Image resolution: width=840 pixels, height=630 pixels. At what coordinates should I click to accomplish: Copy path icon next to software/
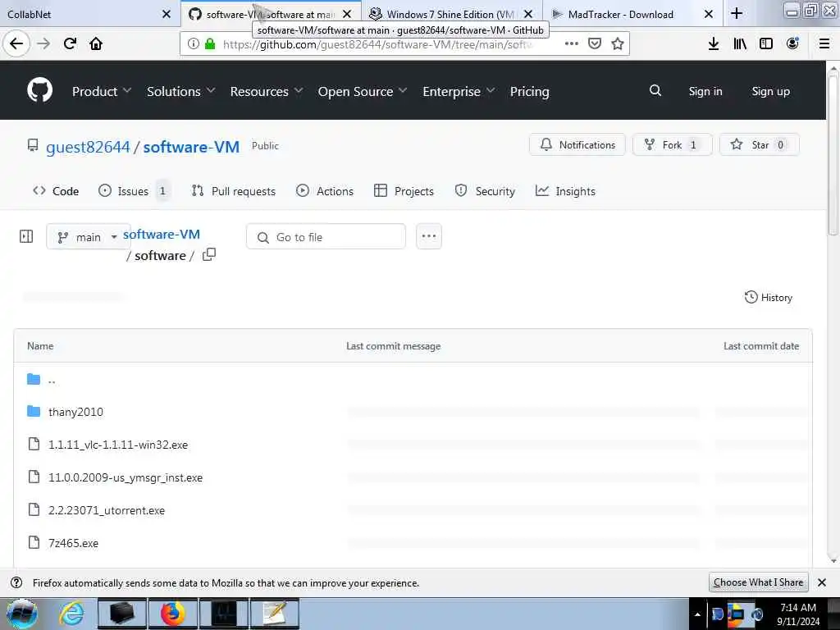(209, 254)
